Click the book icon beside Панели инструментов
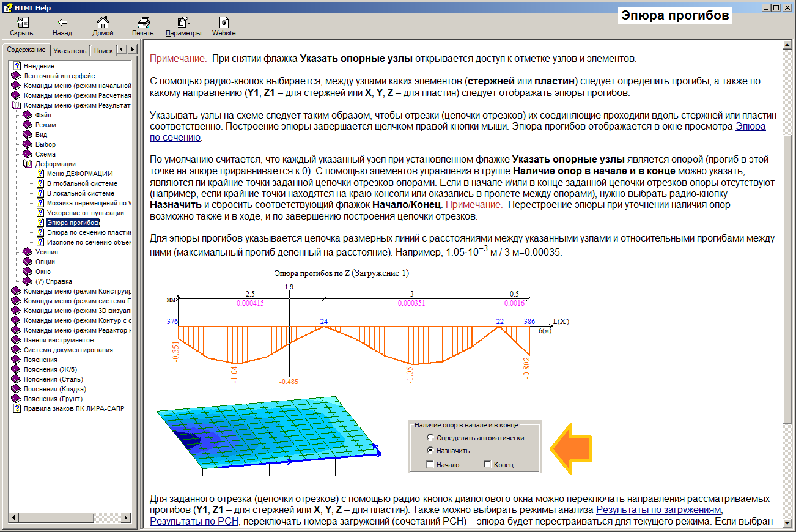 click(x=17, y=340)
